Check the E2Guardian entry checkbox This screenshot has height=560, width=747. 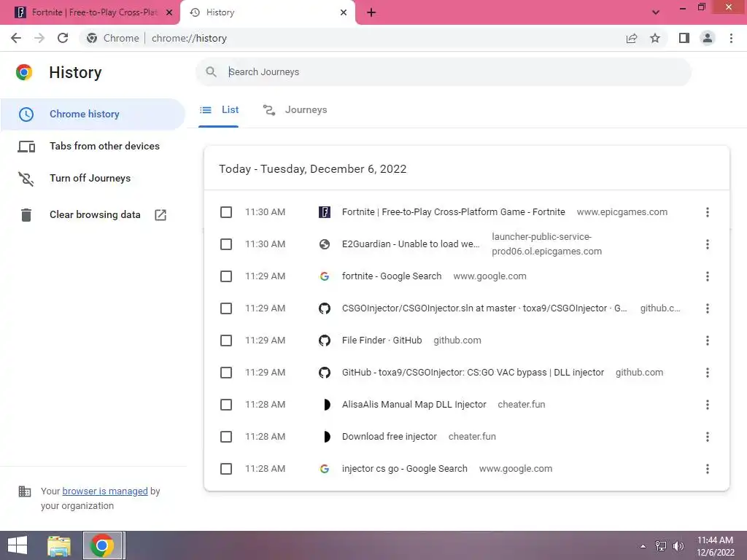pos(226,244)
